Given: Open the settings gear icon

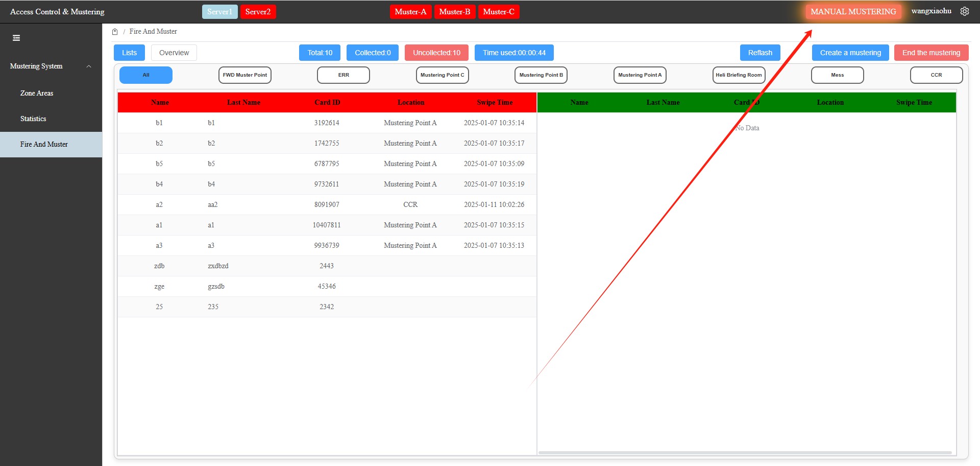Looking at the screenshot, I should coord(965,11).
